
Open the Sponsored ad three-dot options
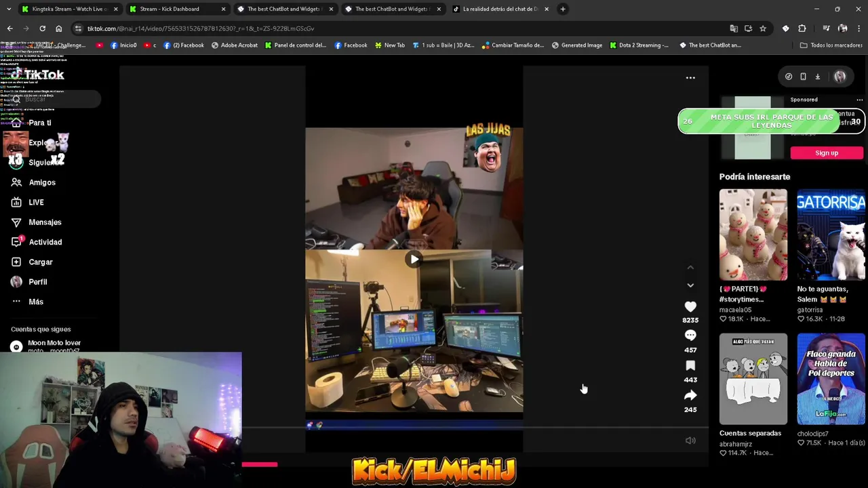[859, 100]
